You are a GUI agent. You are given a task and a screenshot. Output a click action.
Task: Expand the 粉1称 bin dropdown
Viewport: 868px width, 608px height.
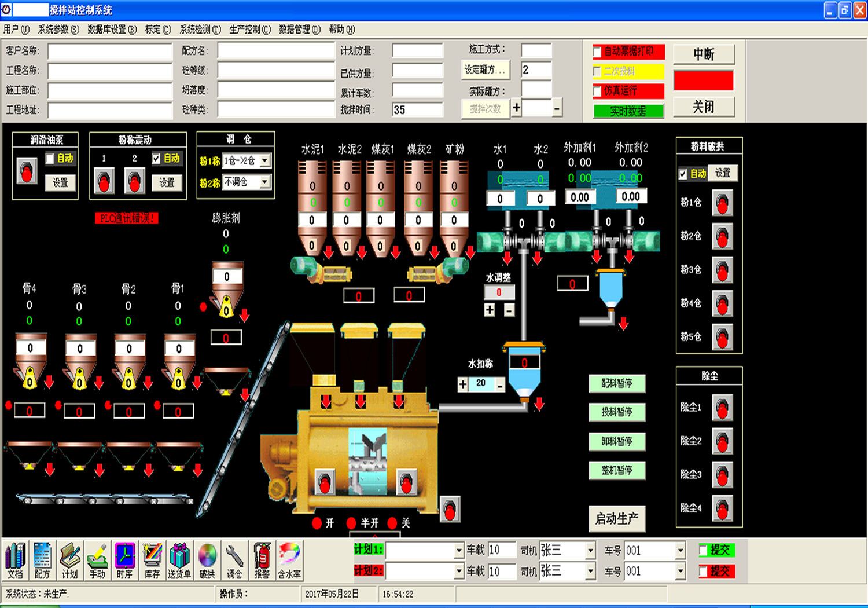point(264,161)
